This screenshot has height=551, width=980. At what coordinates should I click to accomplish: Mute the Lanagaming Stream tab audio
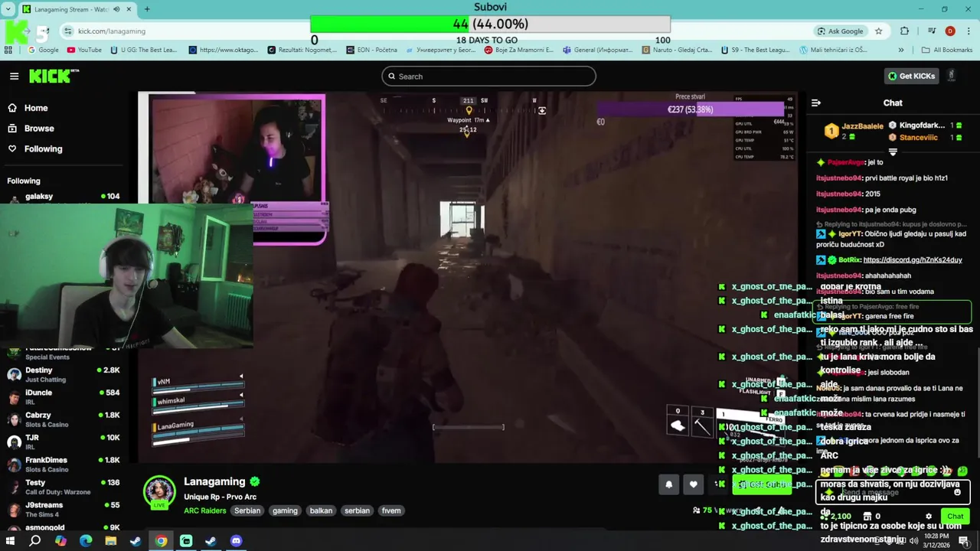click(x=116, y=9)
